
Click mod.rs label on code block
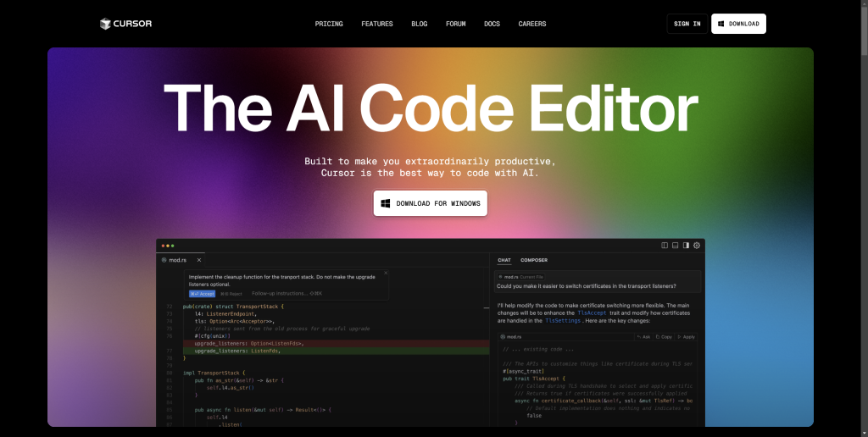tap(511, 336)
